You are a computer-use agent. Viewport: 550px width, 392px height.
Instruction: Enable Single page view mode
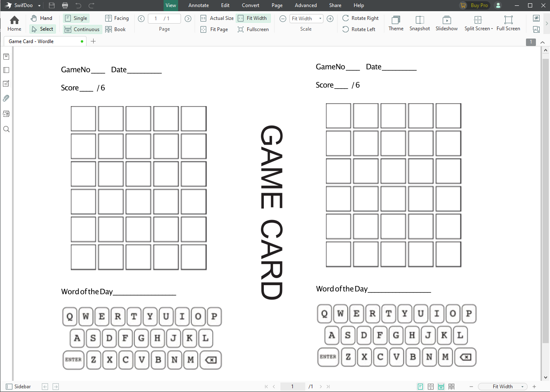(x=76, y=18)
